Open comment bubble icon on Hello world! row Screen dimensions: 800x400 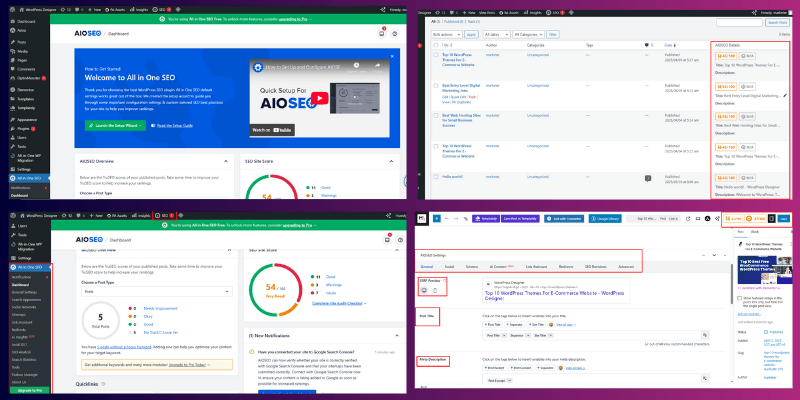(x=648, y=178)
